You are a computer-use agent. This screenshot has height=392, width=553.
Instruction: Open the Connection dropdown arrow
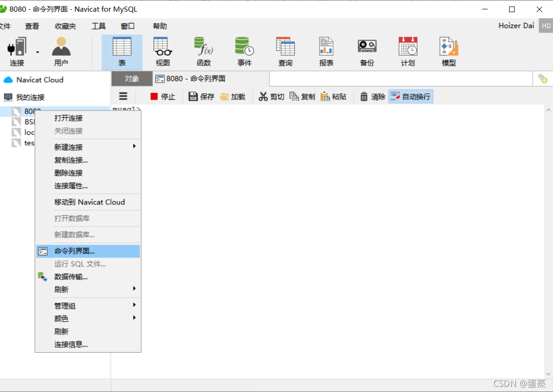37,52
